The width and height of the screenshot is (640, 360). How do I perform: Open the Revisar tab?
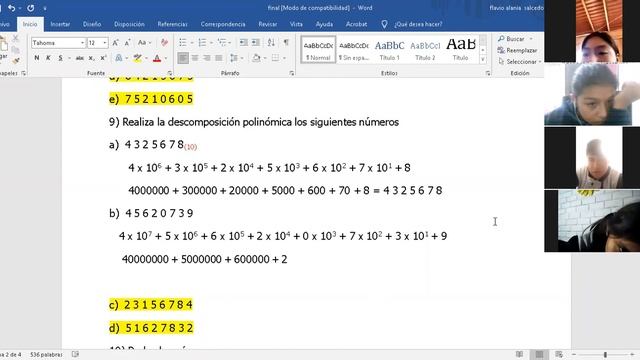[268, 24]
